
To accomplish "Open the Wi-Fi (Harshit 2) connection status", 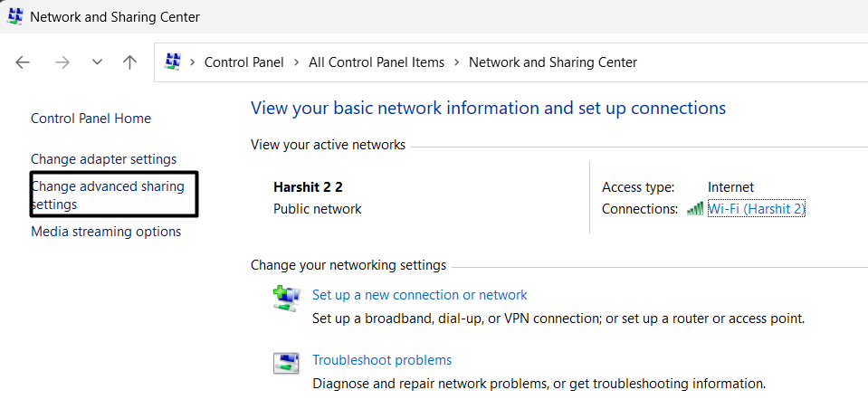I will pos(756,209).
